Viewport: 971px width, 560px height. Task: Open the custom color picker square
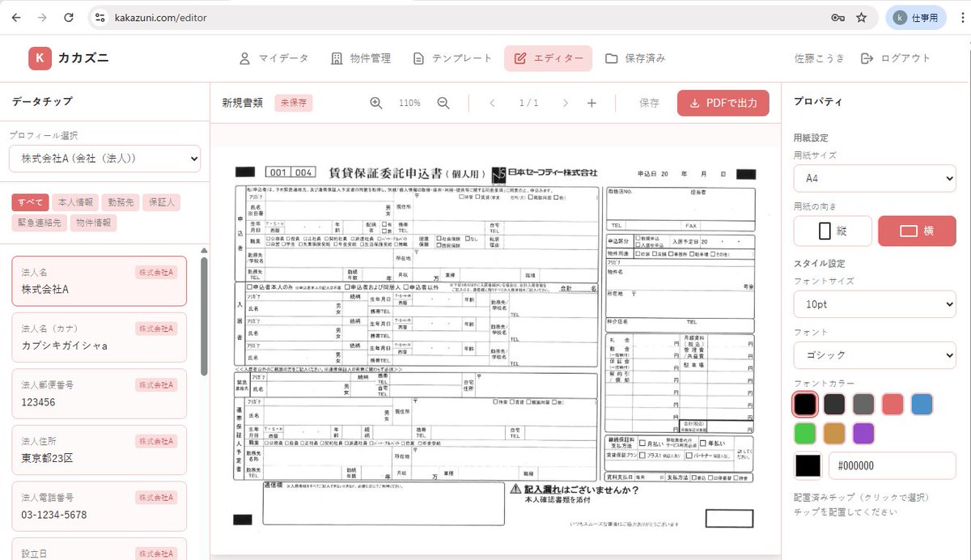point(808,466)
